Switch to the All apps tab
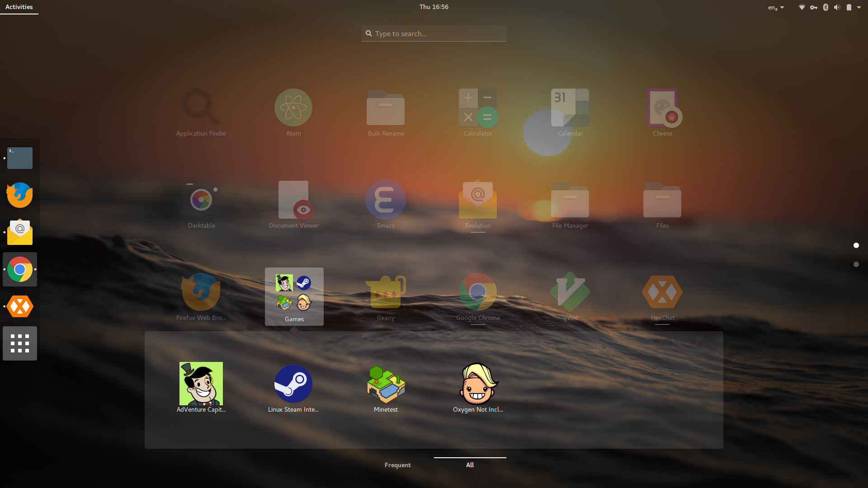Viewport: 868px width, 488px height. [x=470, y=465]
